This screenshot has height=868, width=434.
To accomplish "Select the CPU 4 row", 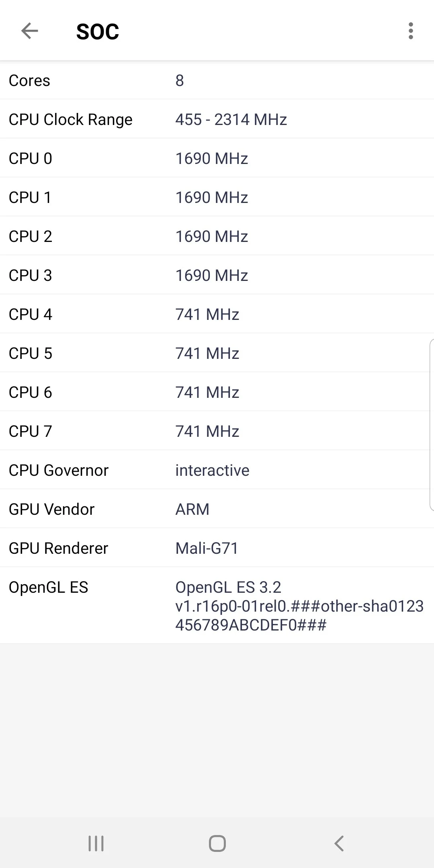I will [x=217, y=314].
